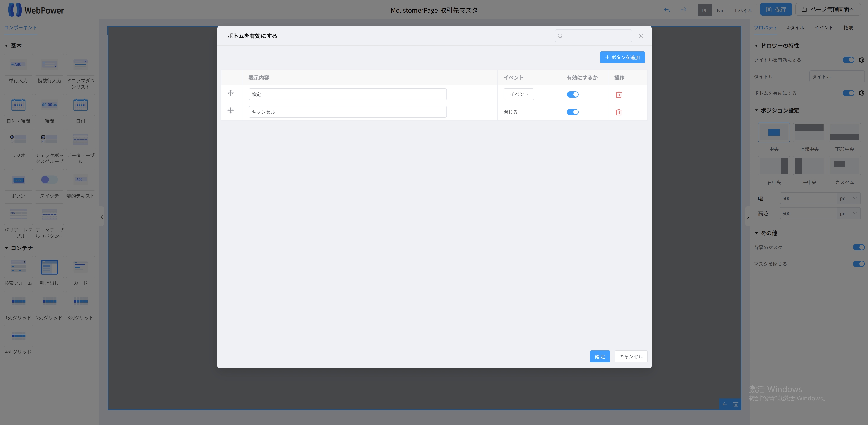
Task: Click the undo arrow icon
Action: pos(667,10)
